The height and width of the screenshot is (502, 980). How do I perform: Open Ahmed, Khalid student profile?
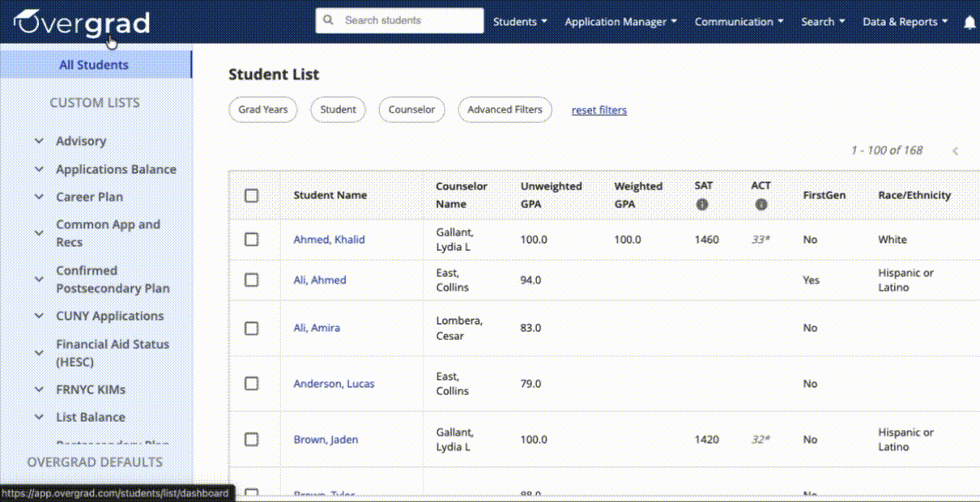click(329, 240)
